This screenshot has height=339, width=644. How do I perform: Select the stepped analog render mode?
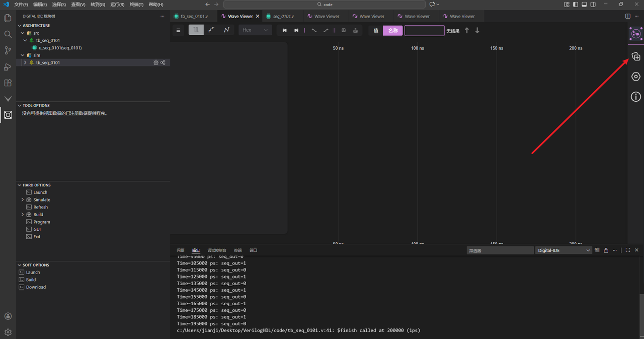click(x=211, y=30)
